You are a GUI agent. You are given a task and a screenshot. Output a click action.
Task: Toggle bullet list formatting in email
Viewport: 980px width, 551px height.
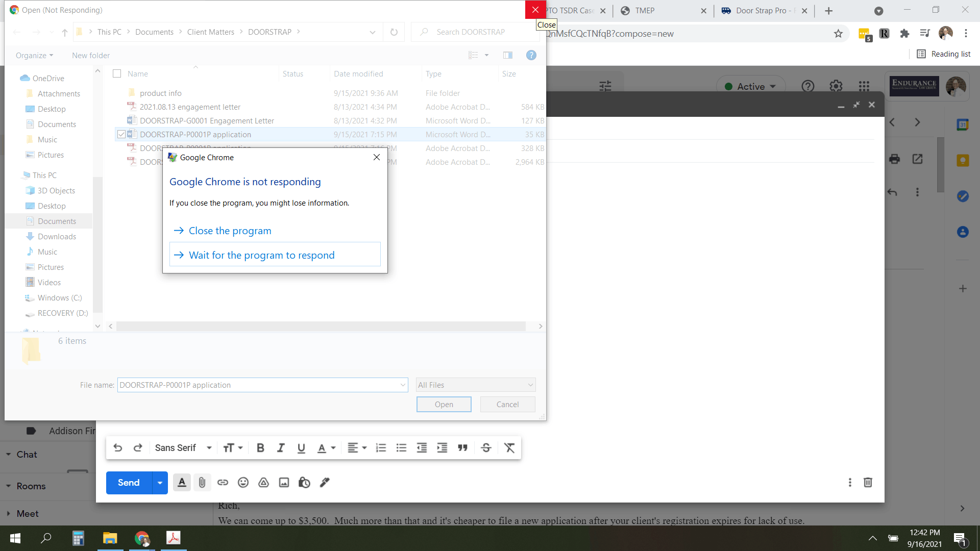pyautogui.click(x=401, y=447)
